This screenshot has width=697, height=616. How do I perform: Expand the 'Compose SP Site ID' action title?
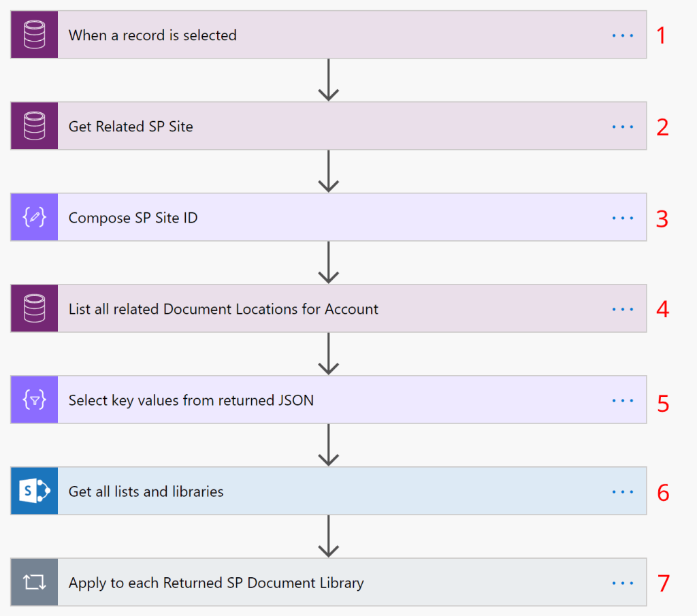click(133, 218)
